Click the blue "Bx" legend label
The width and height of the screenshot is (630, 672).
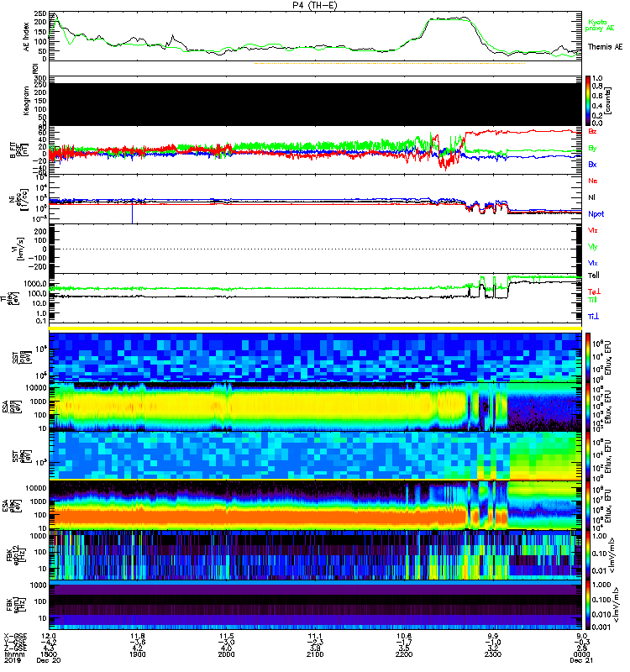[x=592, y=164]
